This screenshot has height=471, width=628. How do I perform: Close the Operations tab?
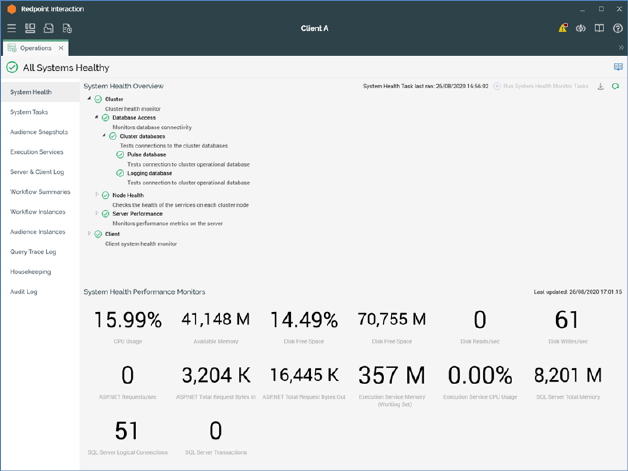pyautogui.click(x=61, y=48)
